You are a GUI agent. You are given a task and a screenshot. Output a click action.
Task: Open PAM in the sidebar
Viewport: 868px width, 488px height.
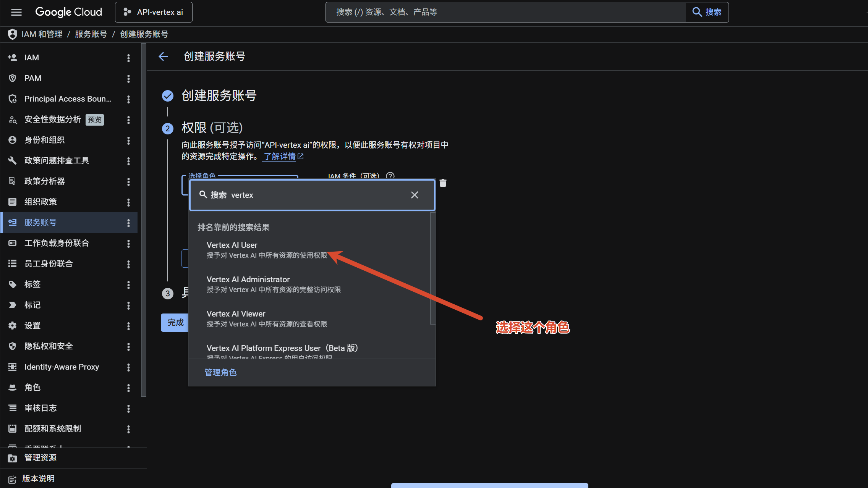click(33, 78)
